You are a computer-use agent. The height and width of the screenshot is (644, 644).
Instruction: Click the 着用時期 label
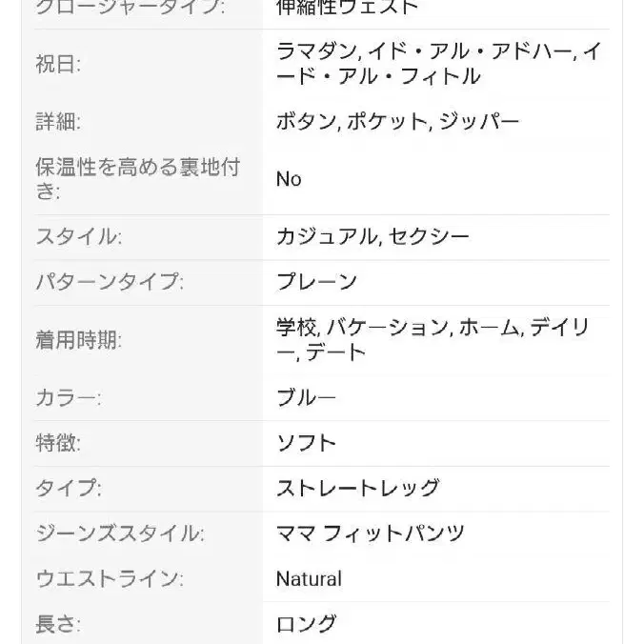pos(79,339)
